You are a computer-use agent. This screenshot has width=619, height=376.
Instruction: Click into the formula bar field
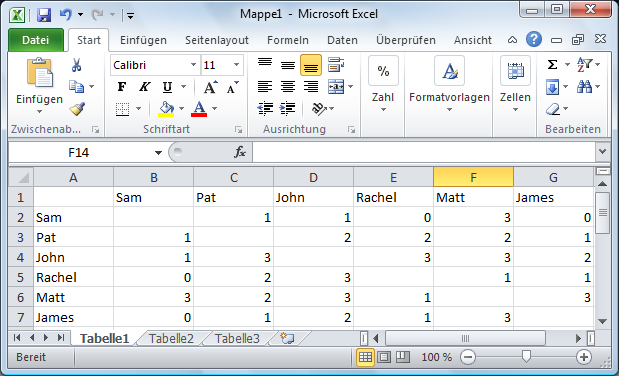(x=424, y=152)
